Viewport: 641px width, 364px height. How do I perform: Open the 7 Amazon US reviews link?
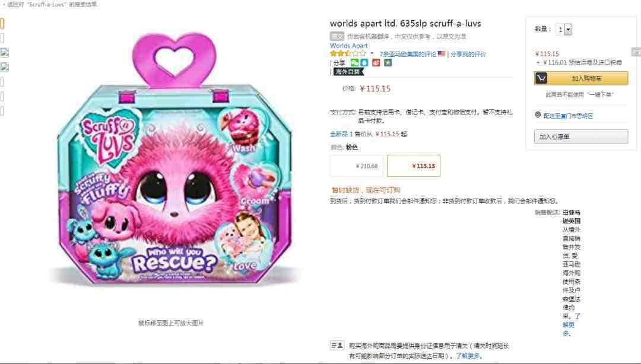tap(408, 54)
